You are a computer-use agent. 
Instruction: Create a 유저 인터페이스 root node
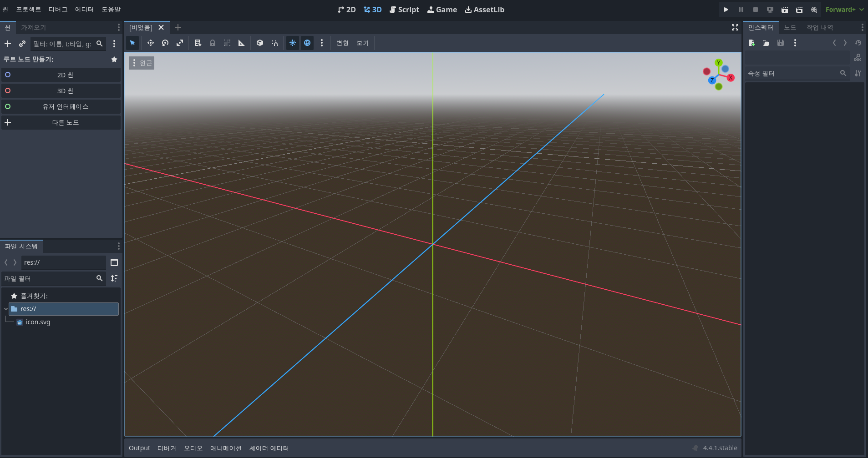61,106
